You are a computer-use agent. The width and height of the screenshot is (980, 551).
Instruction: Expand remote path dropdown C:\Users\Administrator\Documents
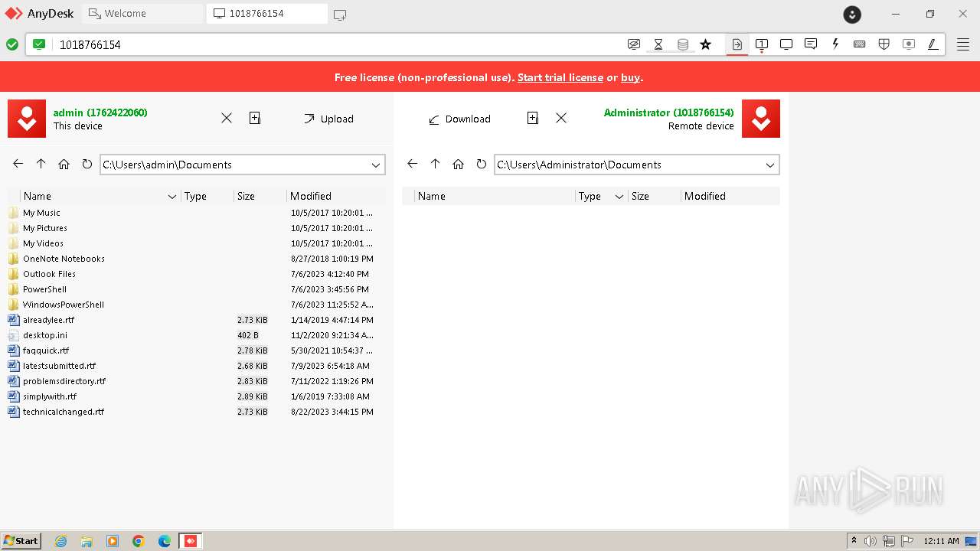pyautogui.click(x=770, y=165)
